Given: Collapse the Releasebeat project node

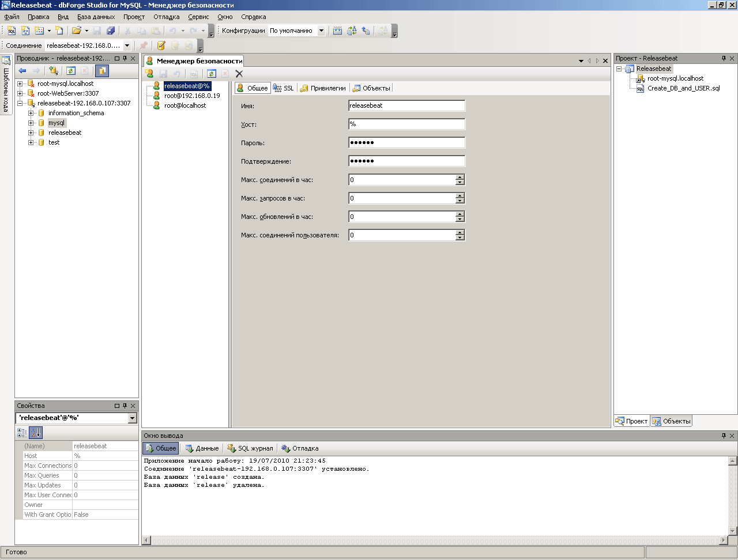Looking at the screenshot, I should pyautogui.click(x=619, y=69).
